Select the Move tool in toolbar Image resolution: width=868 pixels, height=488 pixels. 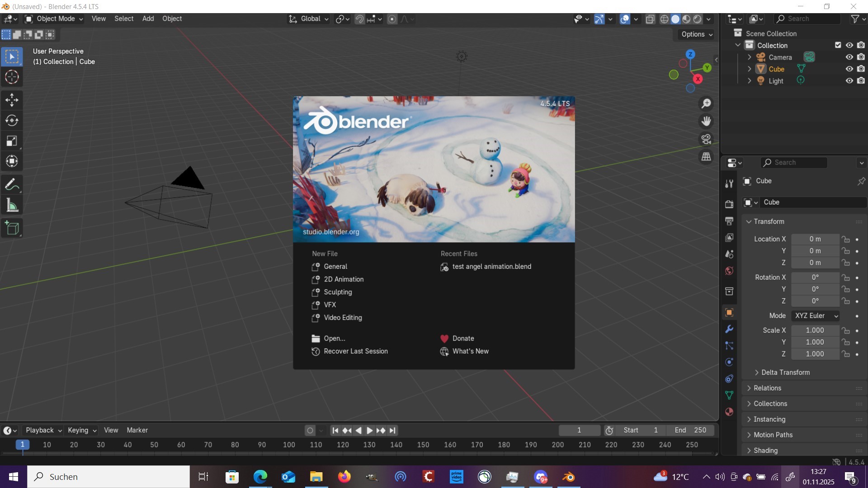tap(12, 100)
